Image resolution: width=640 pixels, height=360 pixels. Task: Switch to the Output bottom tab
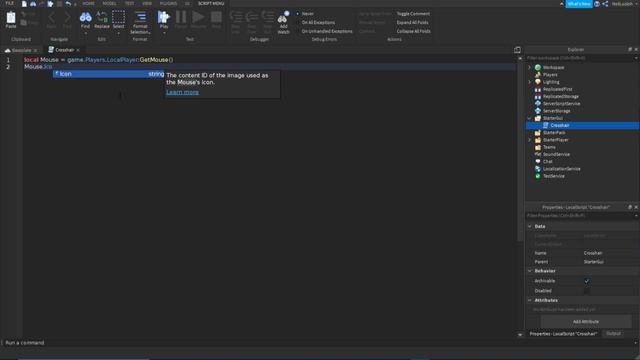[613, 334]
